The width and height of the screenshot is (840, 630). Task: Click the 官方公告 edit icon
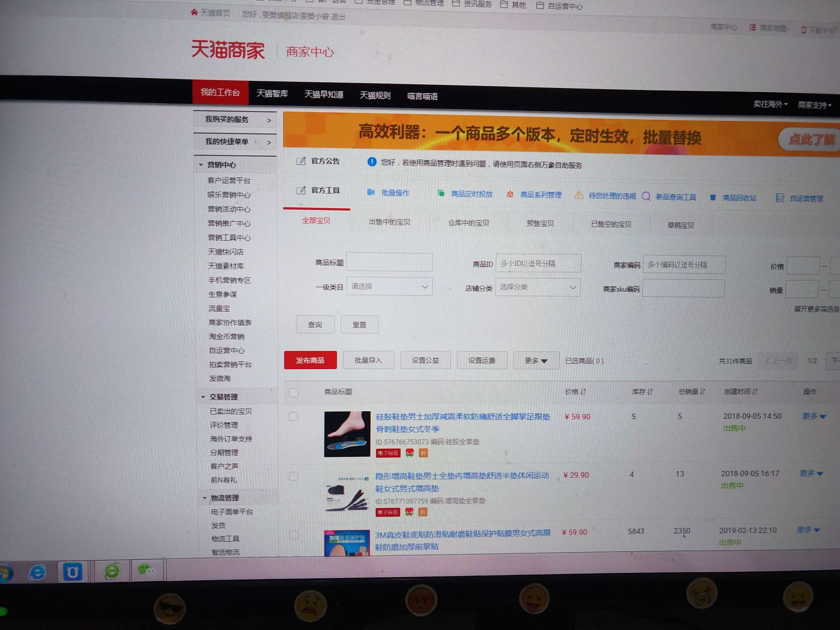pyautogui.click(x=301, y=161)
